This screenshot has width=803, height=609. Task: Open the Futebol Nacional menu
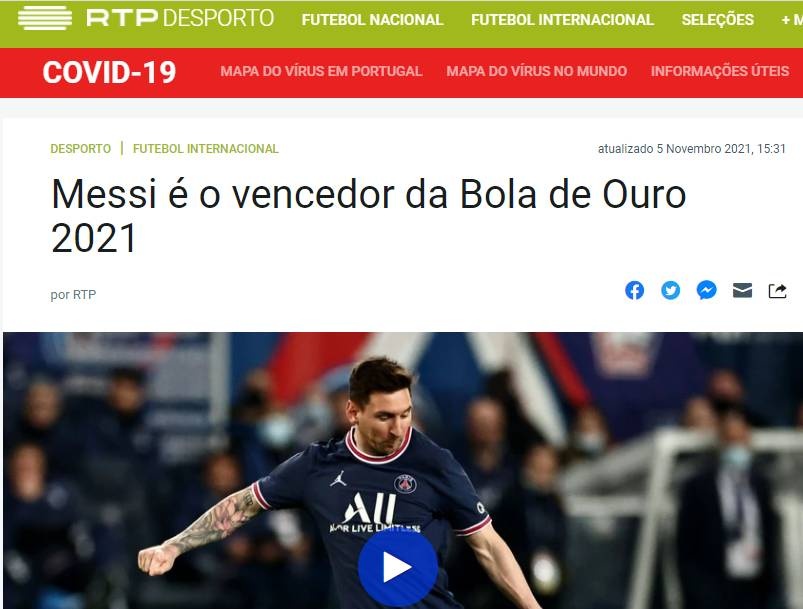tap(372, 19)
